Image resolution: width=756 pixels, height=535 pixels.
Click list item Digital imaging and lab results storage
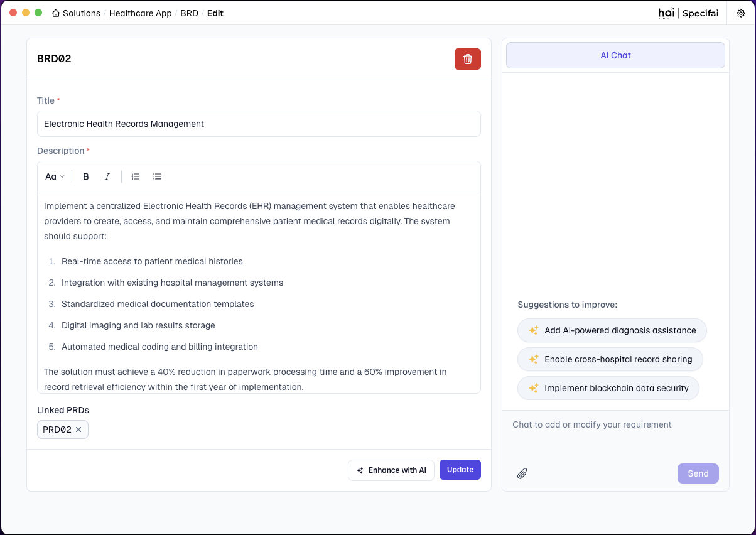click(x=138, y=325)
